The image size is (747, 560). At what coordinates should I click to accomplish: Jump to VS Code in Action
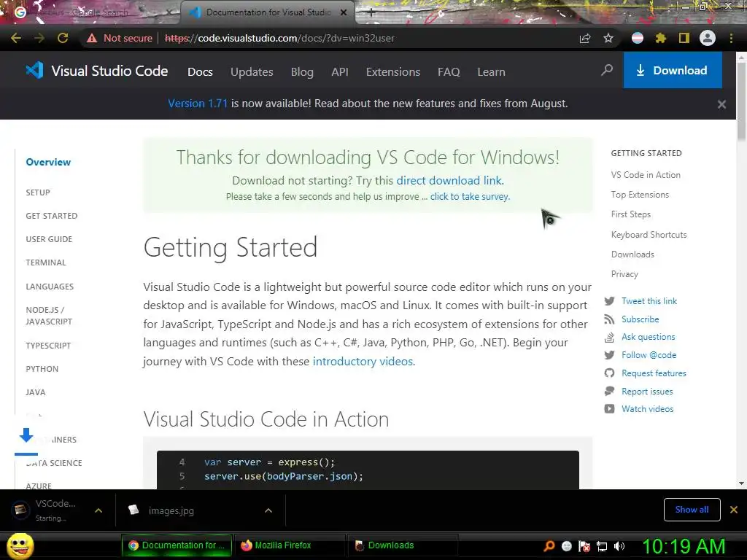[x=646, y=175]
